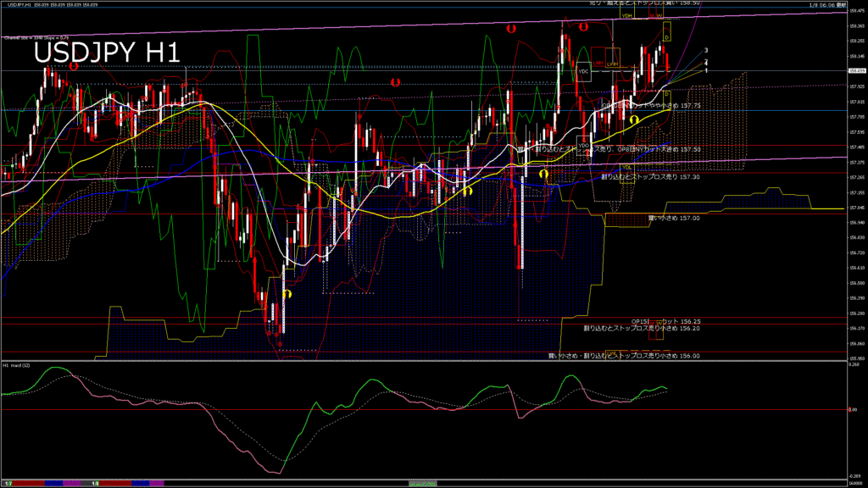Click the 1/8 session marker on timeline
Screen dimensions: 868x488
tap(95, 484)
